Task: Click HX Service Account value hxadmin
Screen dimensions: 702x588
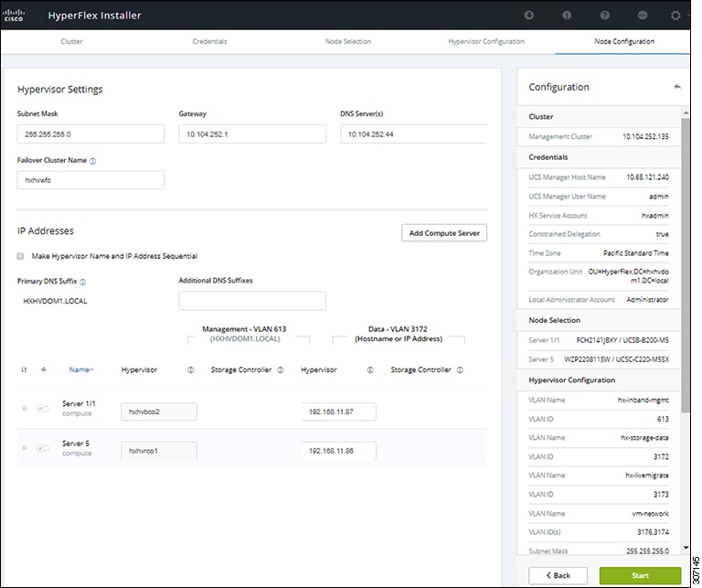Action: tap(655, 216)
